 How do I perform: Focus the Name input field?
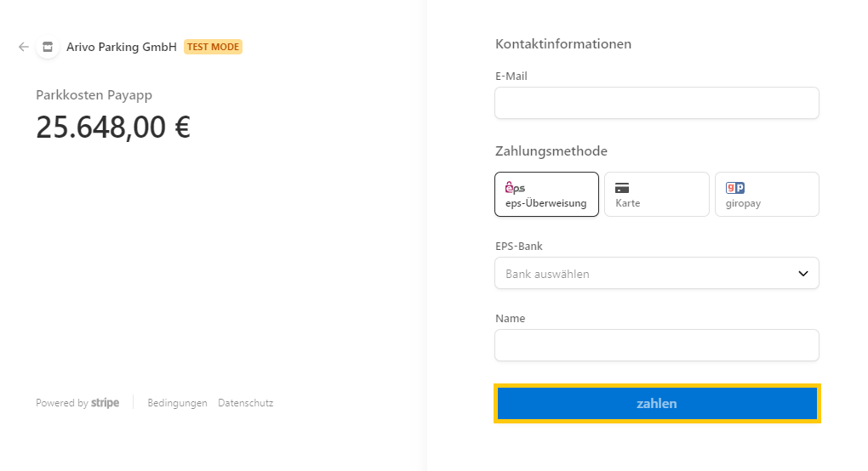[x=657, y=345]
